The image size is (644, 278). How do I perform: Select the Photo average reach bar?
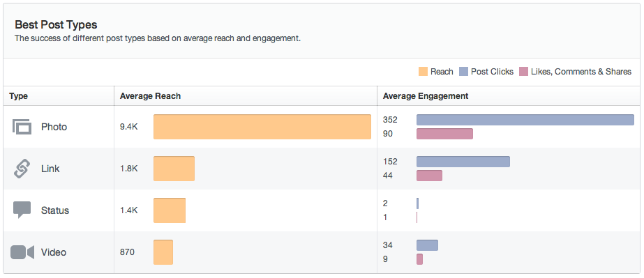pos(262,127)
